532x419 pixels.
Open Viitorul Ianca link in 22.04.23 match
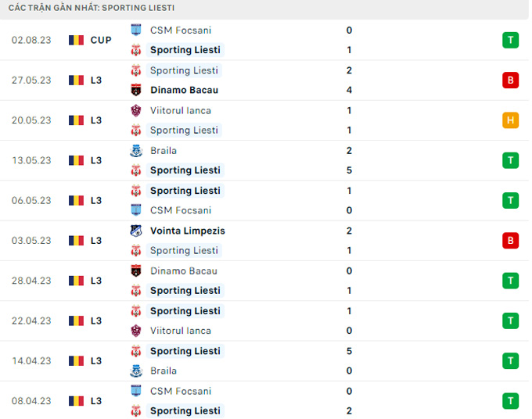(x=180, y=331)
